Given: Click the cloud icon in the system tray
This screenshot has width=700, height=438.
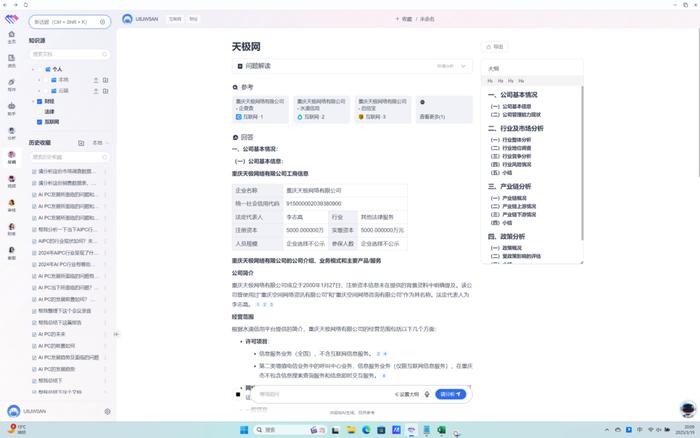Looking at the screenshot, I should (618, 430).
